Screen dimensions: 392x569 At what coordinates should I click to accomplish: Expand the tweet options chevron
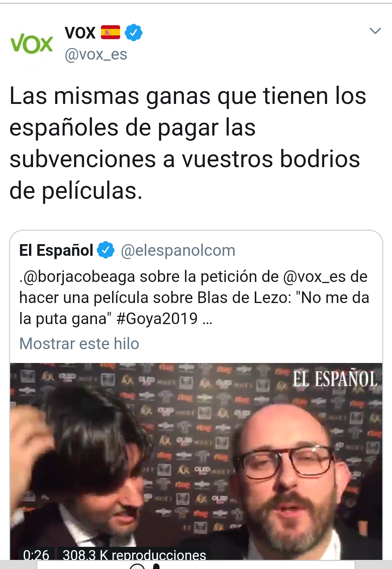pyautogui.click(x=375, y=31)
